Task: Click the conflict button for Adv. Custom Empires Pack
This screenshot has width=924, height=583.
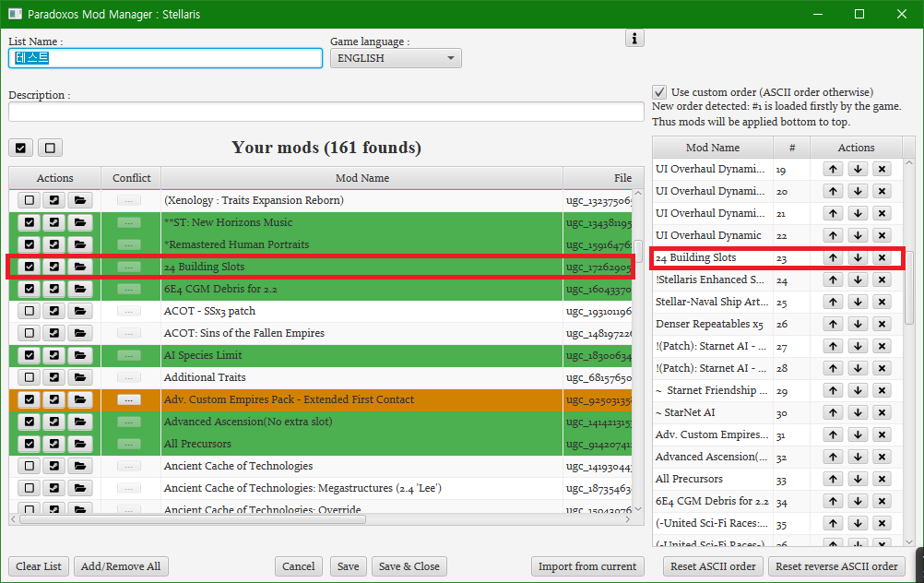Action: click(x=130, y=399)
